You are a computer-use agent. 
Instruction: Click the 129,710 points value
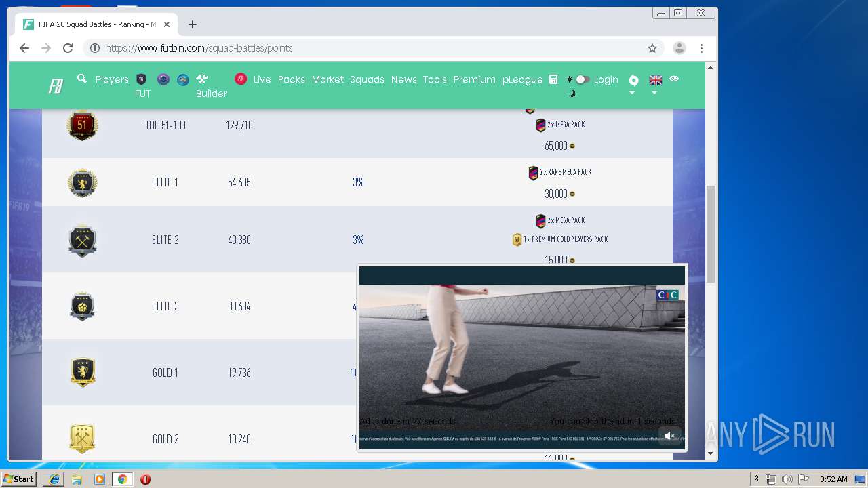(239, 125)
